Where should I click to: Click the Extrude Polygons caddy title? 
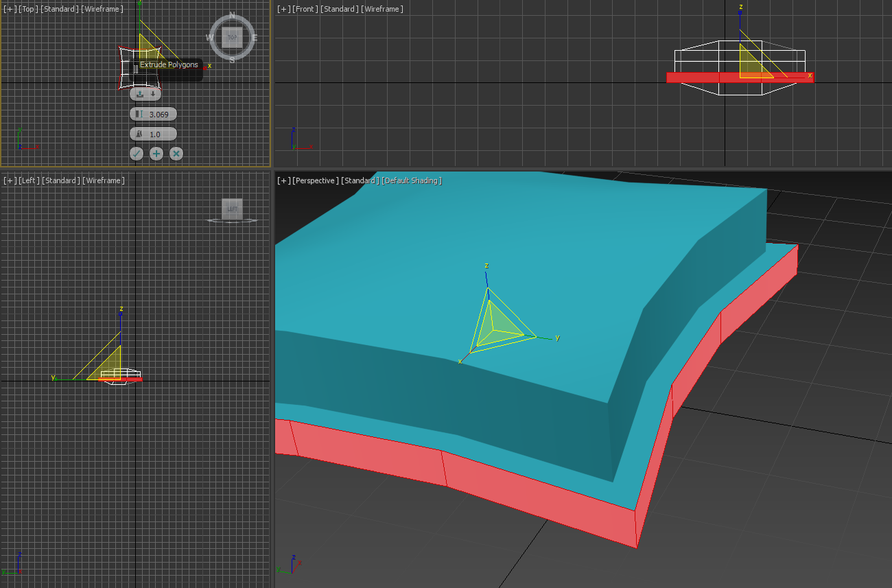coord(169,65)
